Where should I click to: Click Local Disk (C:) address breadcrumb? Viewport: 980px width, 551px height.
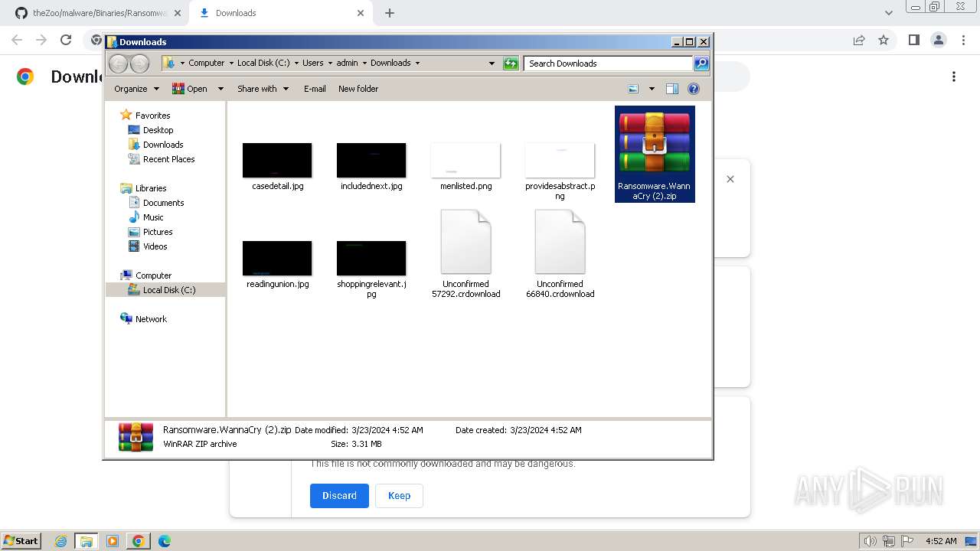pyautogui.click(x=263, y=63)
